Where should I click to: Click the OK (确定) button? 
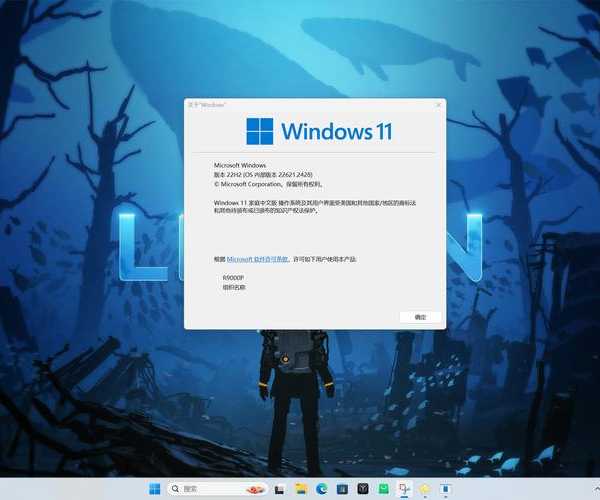(420, 317)
